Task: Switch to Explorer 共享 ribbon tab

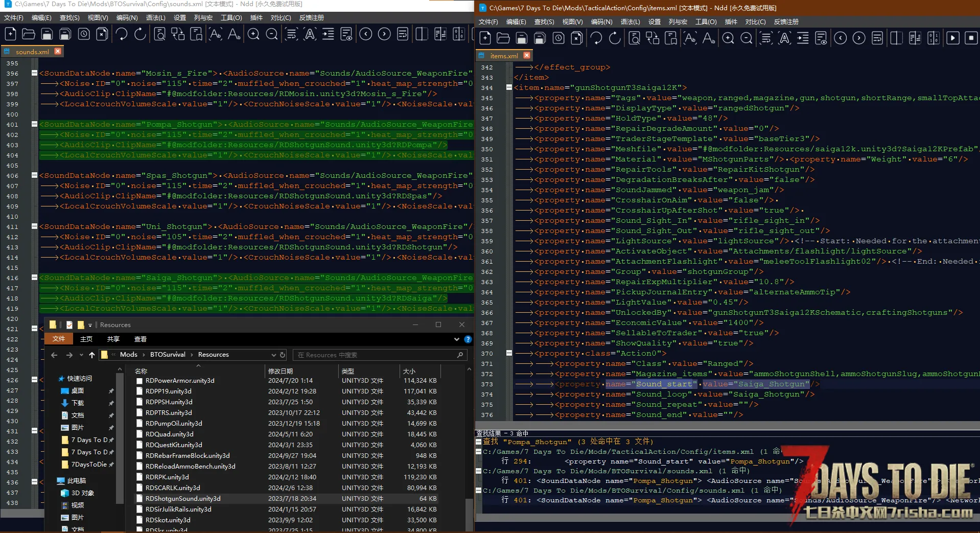Action: (113, 339)
